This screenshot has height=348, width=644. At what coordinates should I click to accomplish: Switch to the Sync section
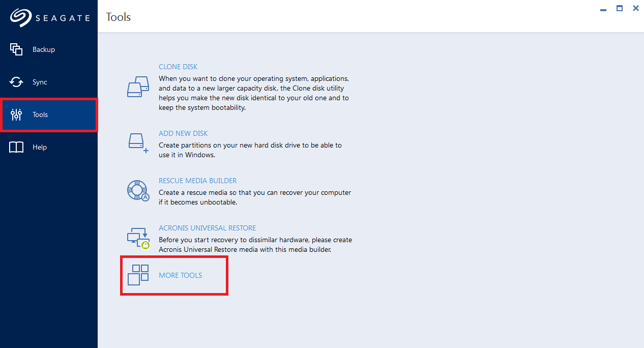[x=49, y=82]
